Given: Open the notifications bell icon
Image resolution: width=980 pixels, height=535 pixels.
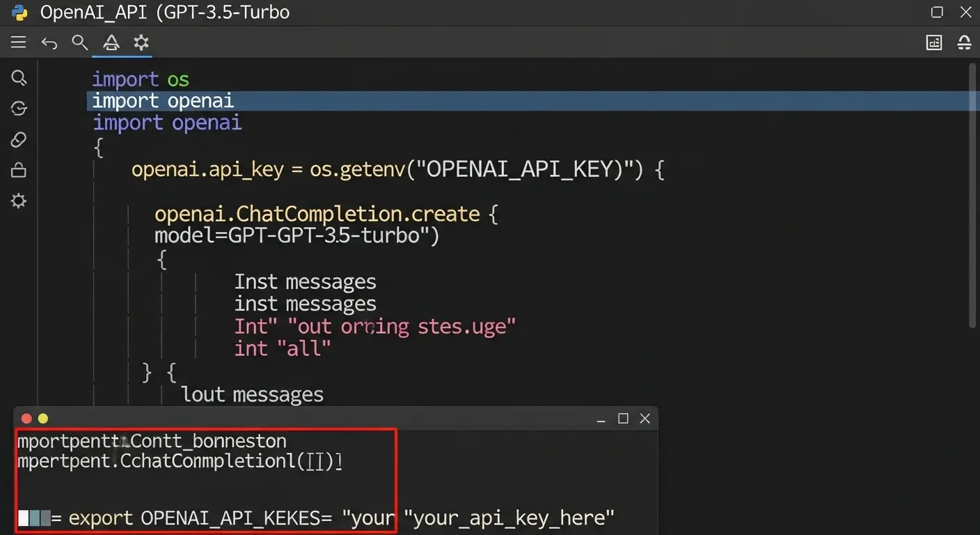Looking at the screenshot, I should [964, 43].
